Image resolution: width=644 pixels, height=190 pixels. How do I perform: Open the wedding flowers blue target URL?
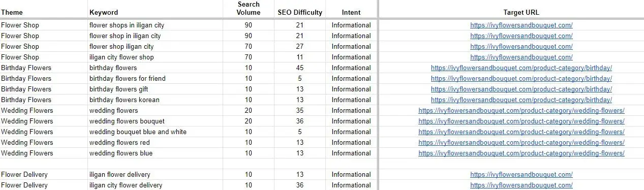point(521,153)
